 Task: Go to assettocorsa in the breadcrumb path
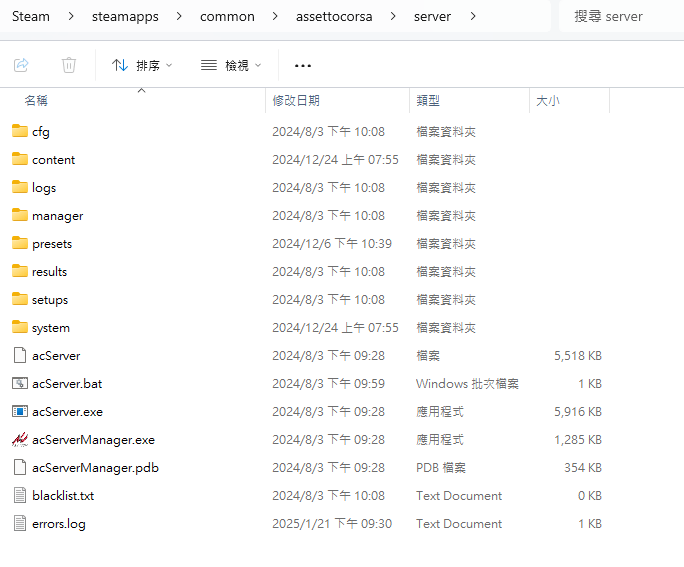(334, 17)
